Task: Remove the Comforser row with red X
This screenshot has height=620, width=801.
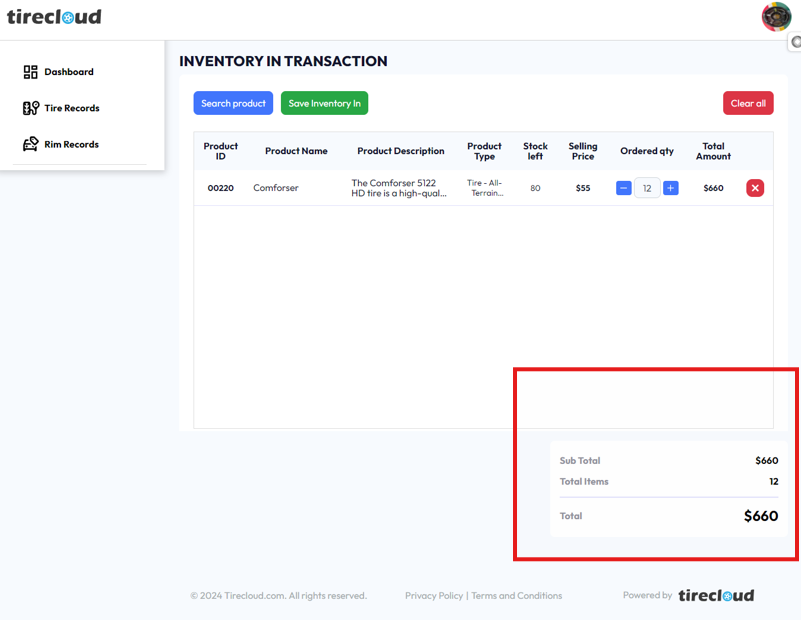Action: click(x=755, y=188)
